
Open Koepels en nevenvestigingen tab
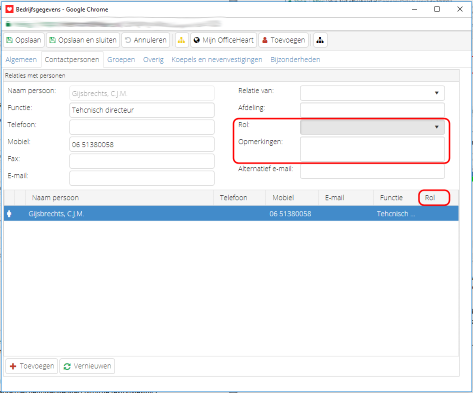217,60
